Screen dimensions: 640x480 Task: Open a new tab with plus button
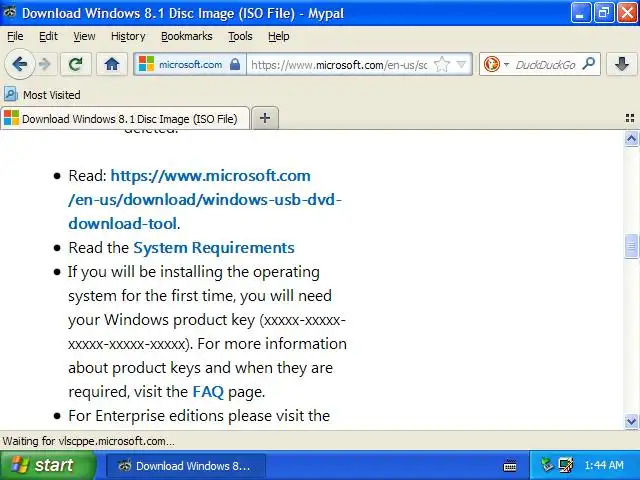click(x=265, y=118)
